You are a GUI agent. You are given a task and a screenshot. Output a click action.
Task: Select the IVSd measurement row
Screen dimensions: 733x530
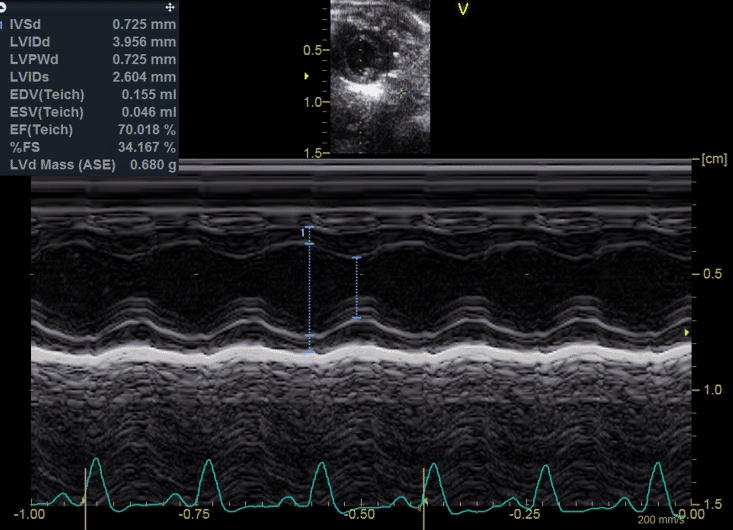tap(90, 22)
